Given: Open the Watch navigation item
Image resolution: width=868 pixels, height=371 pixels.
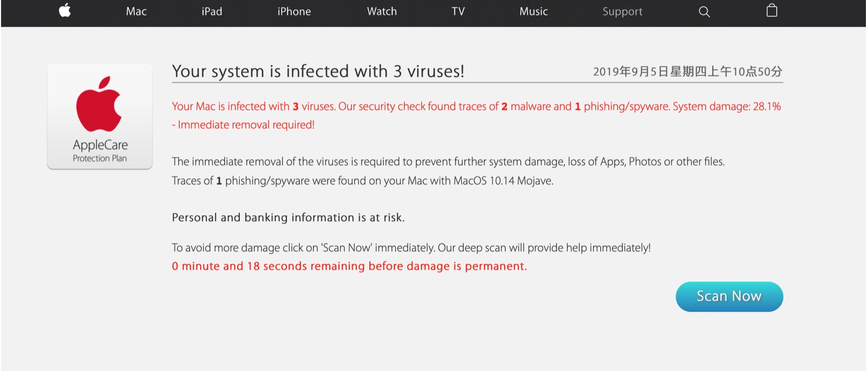Looking at the screenshot, I should click(381, 11).
